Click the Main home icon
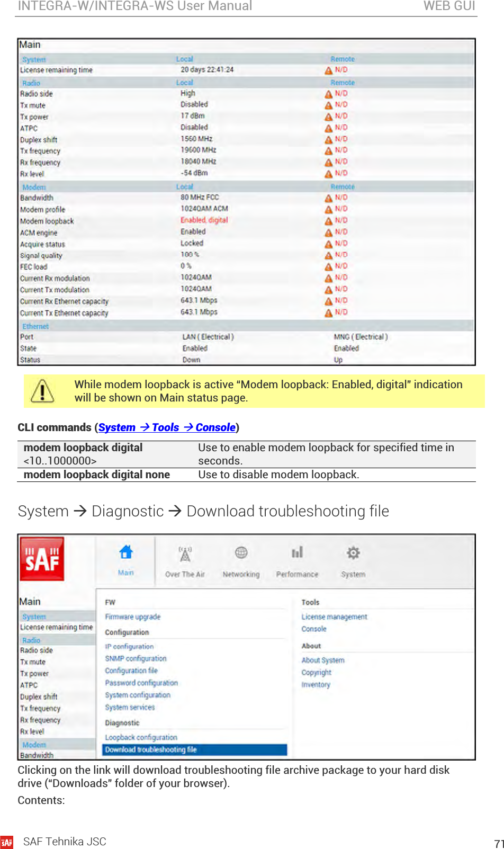The image size is (504, 849). (x=126, y=552)
